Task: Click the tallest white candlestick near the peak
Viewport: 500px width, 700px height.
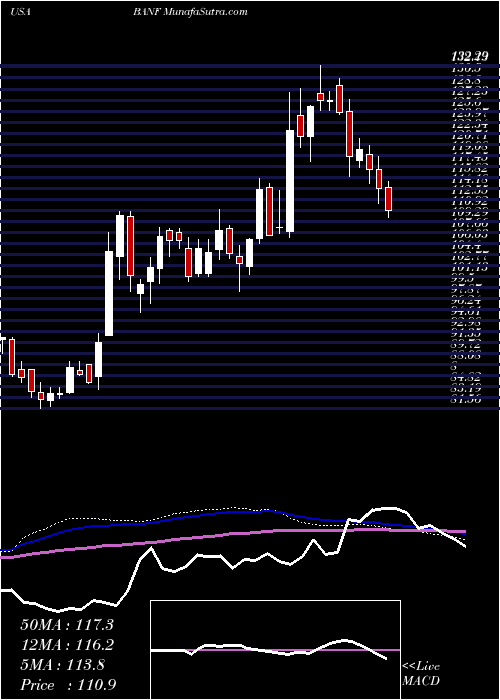Action: (290, 181)
